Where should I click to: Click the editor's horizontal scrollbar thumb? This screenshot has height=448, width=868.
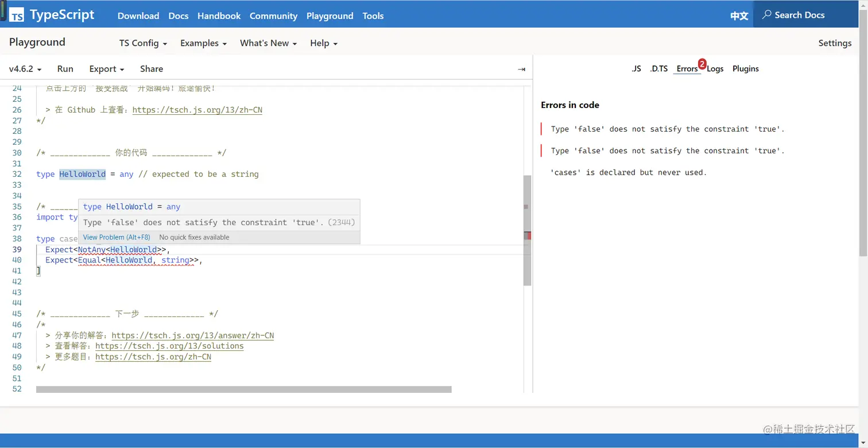(x=244, y=389)
